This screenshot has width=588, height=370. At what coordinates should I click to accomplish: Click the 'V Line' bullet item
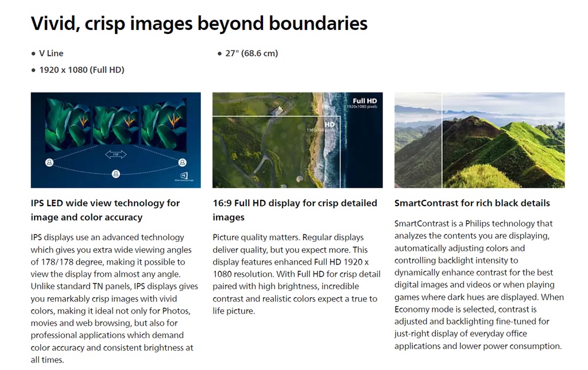[x=51, y=53]
